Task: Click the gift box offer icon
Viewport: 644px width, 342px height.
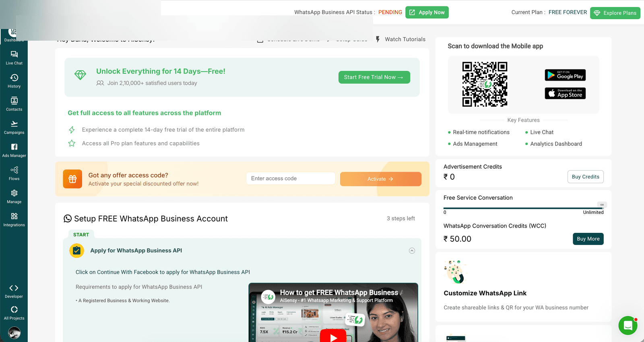Action: pyautogui.click(x=72, y=179)
